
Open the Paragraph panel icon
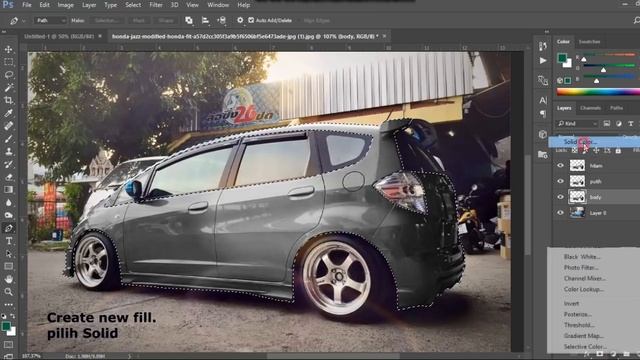(542, 113)
